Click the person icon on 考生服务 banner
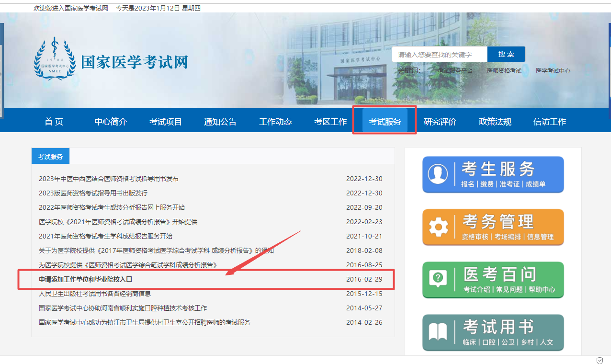Screen dimensions: 611x364 (438, 174)
